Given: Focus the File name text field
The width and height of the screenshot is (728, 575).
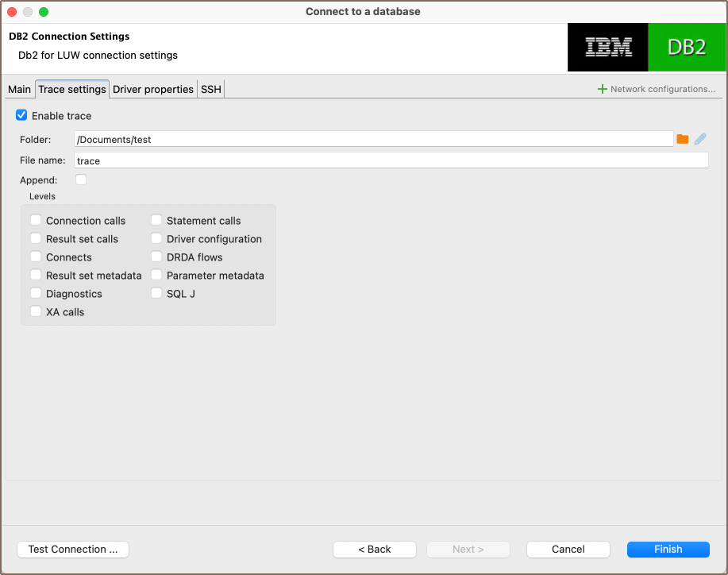Looking at the screenshot, I should point(391,160).
